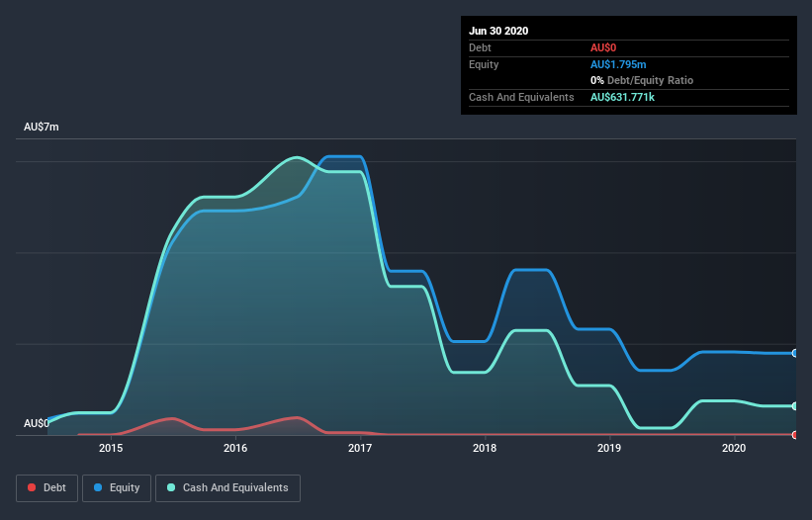Toggle the Debt legend button
Screen dimensions: 812x520
(46, 488)
